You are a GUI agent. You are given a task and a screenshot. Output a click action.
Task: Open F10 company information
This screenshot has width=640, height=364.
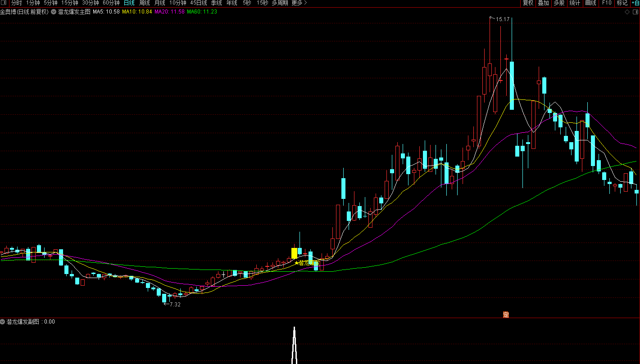click(607, 3)
